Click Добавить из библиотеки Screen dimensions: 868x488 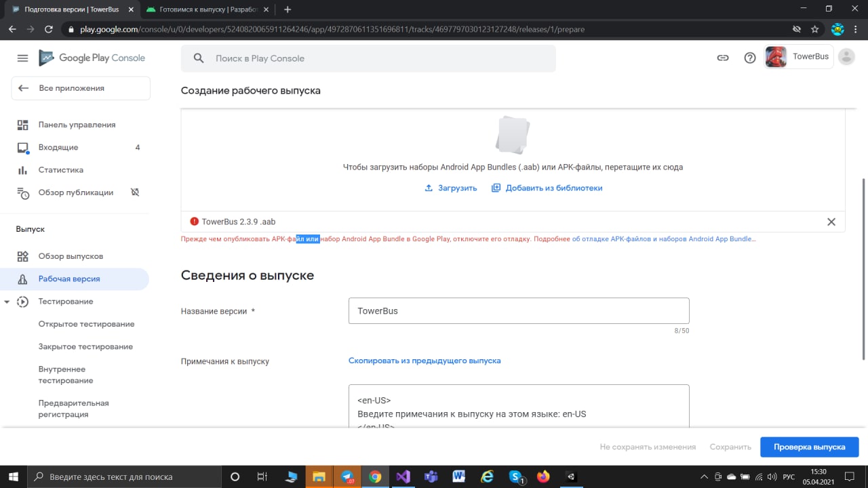(x=547, y=188)
